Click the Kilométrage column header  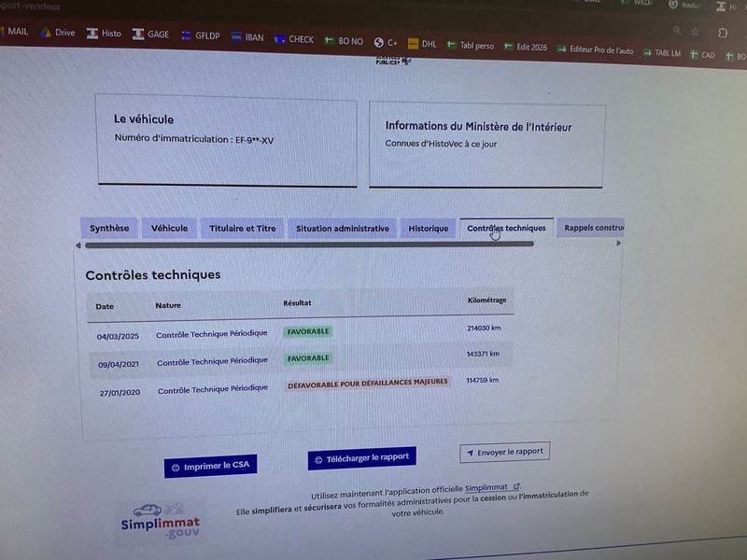coord(486,300)
